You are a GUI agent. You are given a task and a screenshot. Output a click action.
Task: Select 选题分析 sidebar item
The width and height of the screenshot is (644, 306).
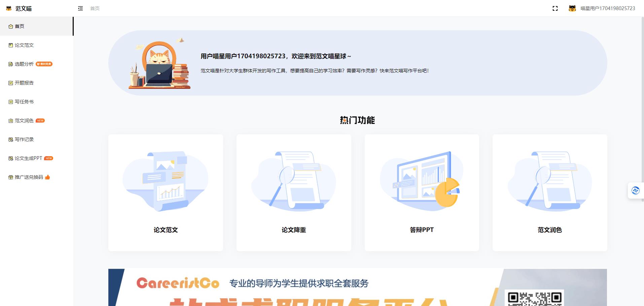click(x=24, y=64)
